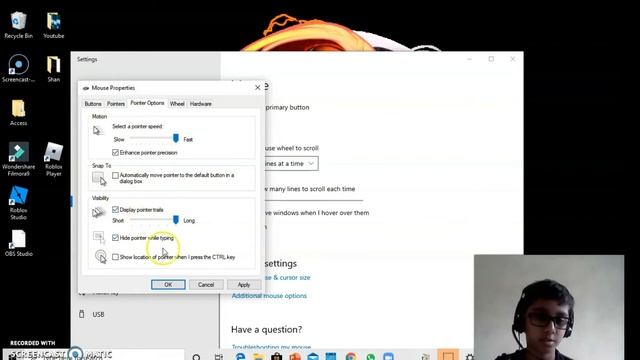Enable show pointer location with CTRL key

[x=116, y=257]
